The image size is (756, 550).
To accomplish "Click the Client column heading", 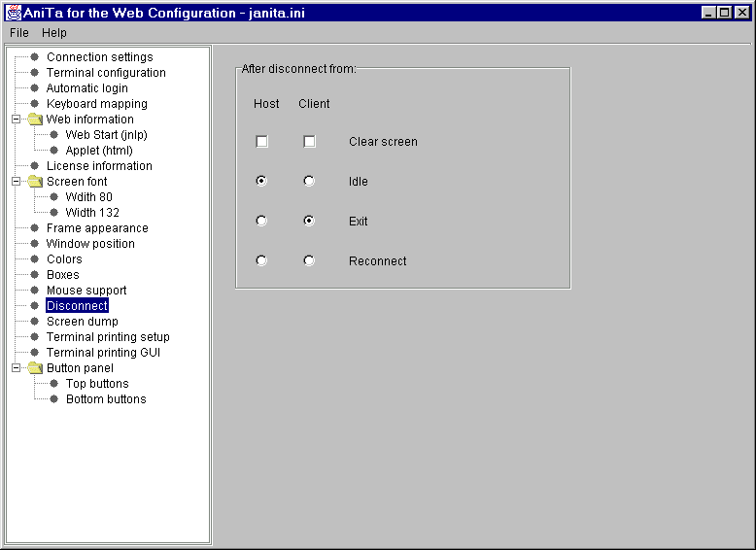I will point(314,104).
